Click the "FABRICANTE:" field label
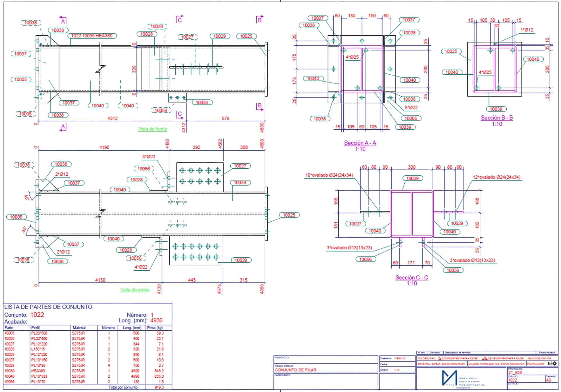Image resolution: width=561 pixels, height=392 pixels. (283, 375)
